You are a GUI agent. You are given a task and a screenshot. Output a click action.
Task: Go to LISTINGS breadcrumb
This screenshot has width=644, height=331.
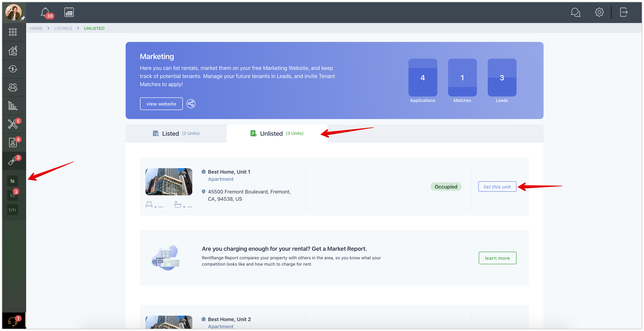[x=63, y=28]
